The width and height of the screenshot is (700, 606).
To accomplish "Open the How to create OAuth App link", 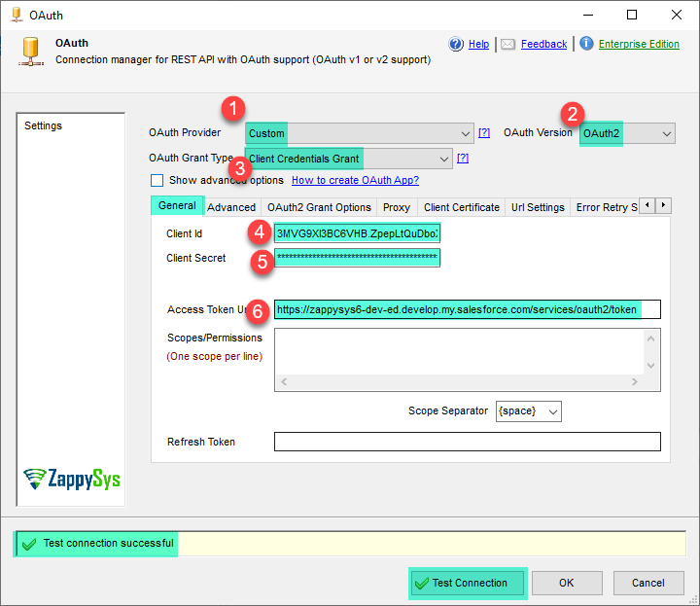I will [355, 180].
